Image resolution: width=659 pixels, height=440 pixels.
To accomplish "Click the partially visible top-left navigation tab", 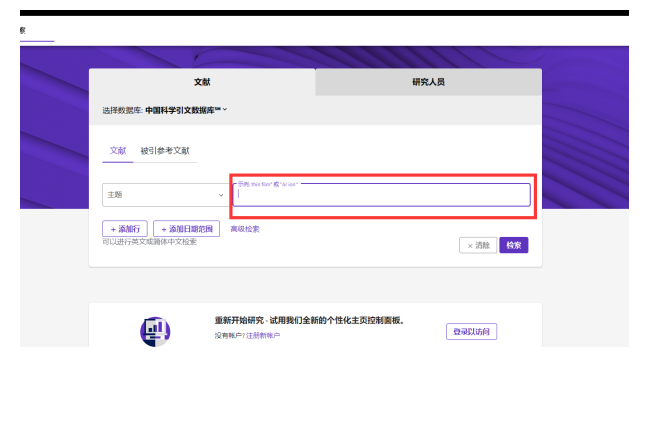I will [x=37, y=30].
